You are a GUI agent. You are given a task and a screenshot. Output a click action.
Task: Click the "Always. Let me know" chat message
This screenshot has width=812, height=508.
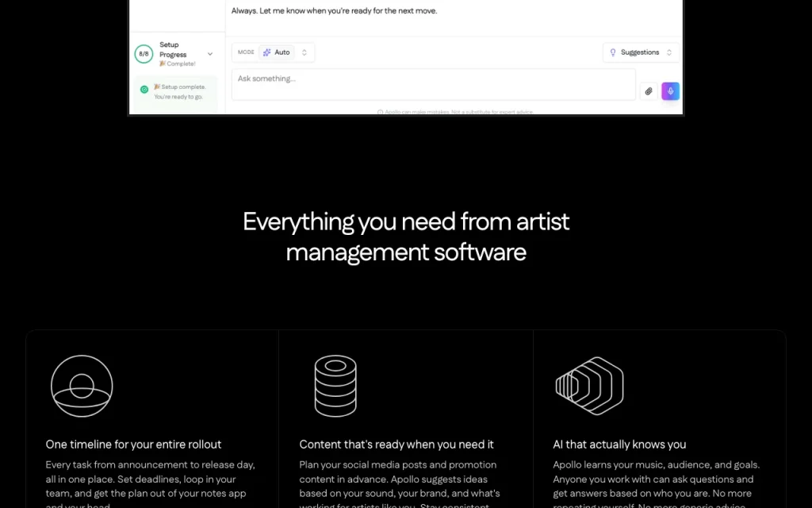click(x=334, y=10)
